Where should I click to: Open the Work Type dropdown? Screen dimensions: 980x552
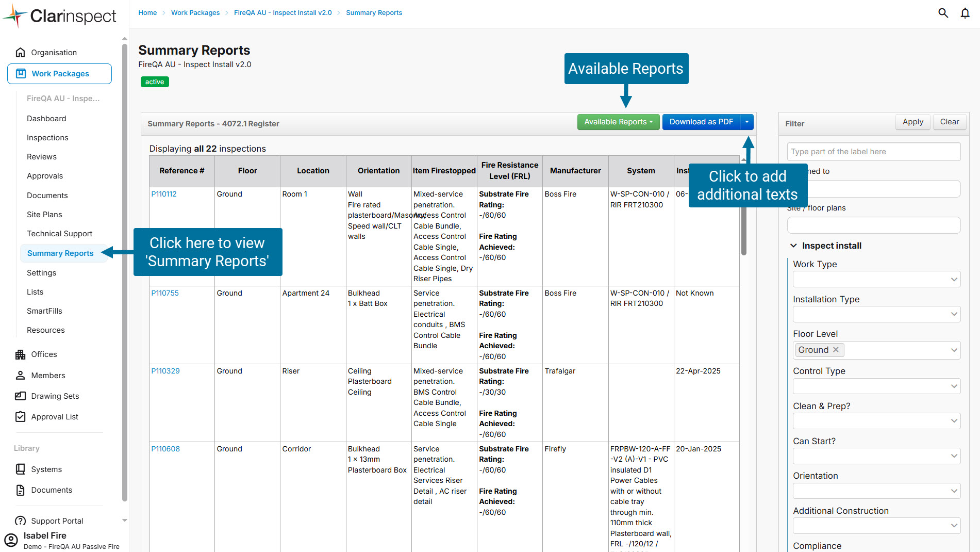pos(876,279)
